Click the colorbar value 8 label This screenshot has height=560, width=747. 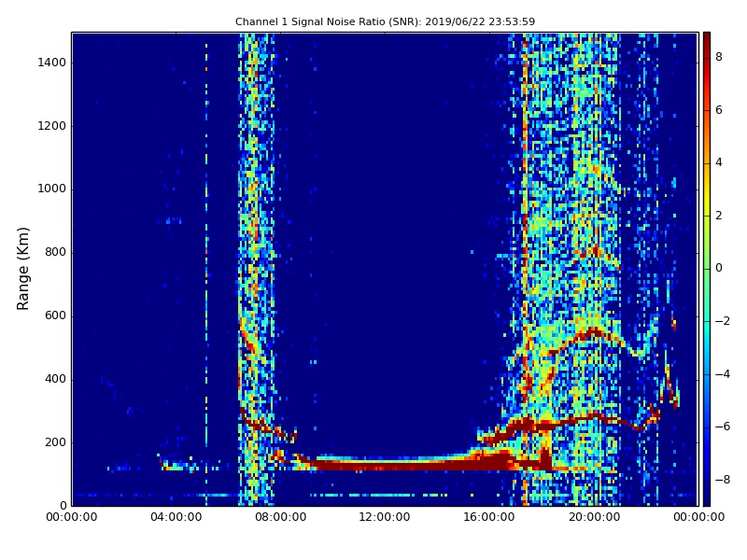[x=719, y=57]
